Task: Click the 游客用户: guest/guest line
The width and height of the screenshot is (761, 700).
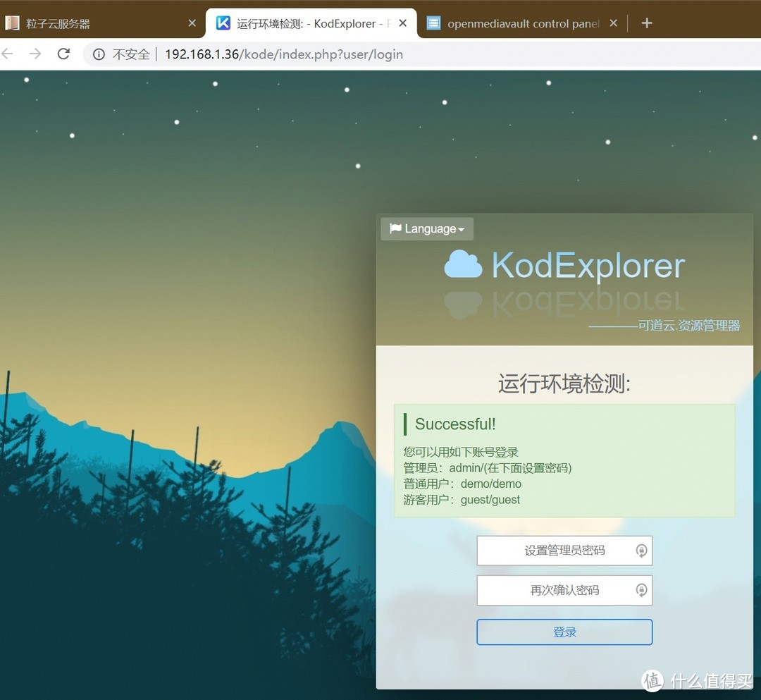Action: 462,500
